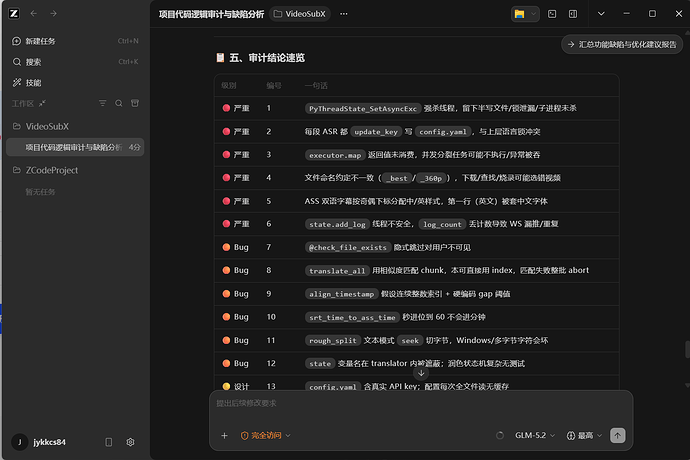Open the 最高 effort level dropdown
The image size is (690, 460).
584,435
